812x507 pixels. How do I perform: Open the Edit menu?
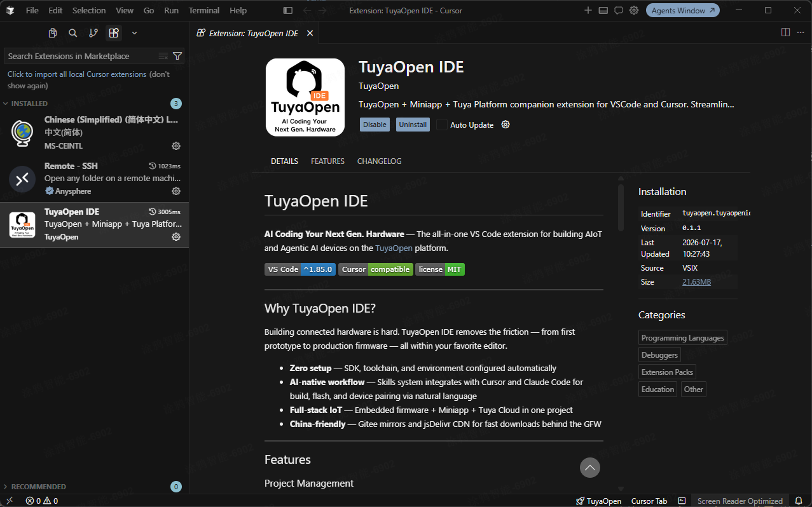tap(55, 10)
